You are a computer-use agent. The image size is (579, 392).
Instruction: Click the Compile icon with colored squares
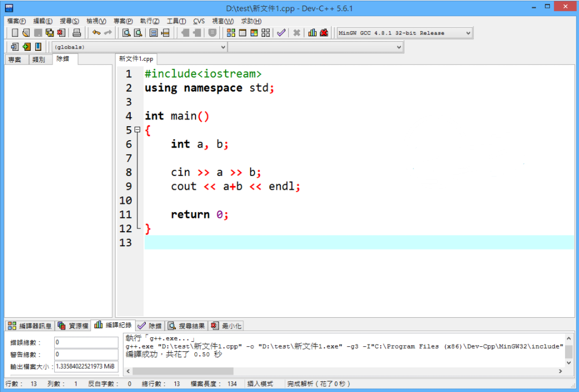point(231,33)
